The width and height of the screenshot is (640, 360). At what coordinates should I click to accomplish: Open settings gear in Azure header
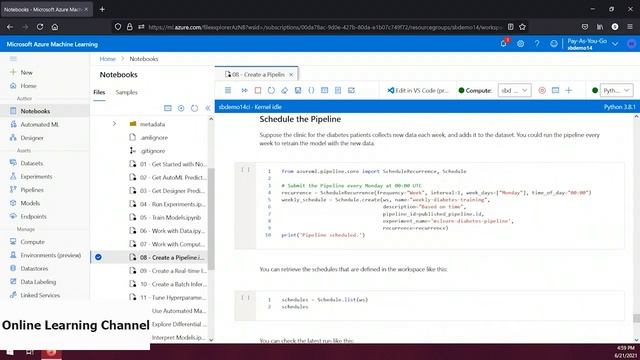pyautogui.click(x=520, y=44)
